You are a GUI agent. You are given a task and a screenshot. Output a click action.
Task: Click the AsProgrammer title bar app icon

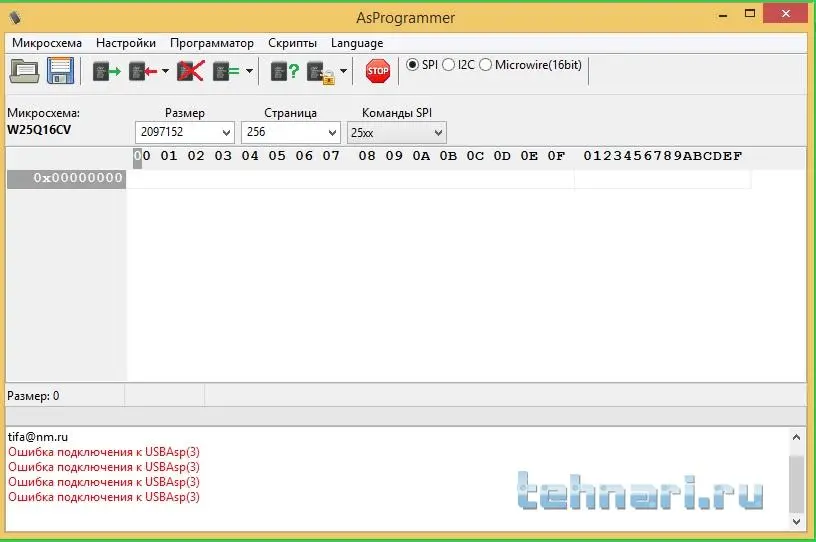tap(15, 18)
